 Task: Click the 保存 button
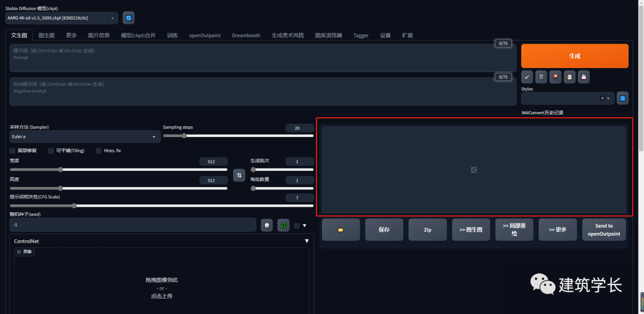click(x=384, y=229)
